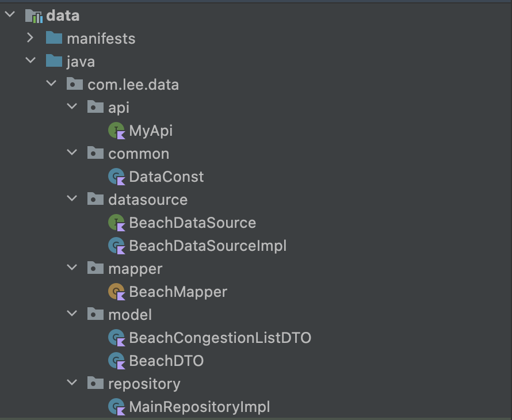Click the MyApi Kotlin interface icon

117,131
